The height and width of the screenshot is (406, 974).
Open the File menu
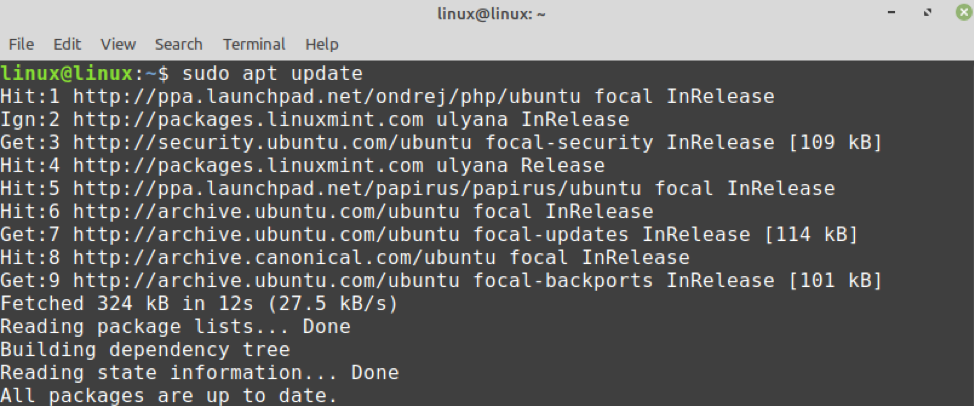[21, 44]
